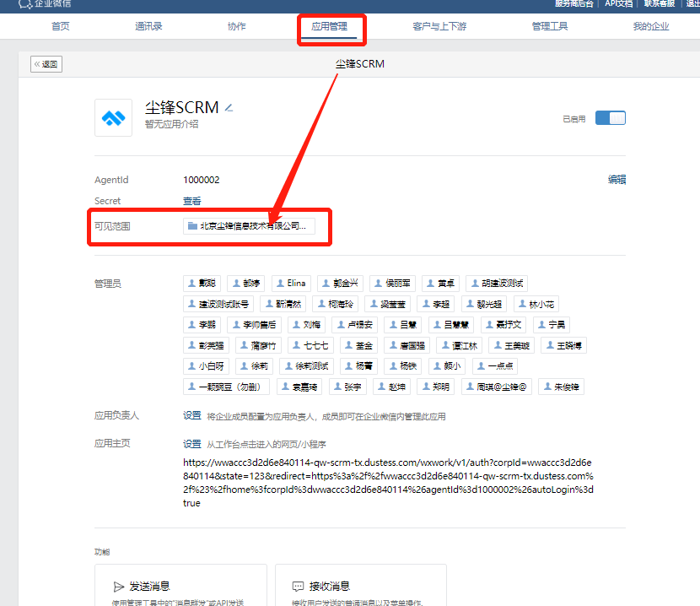This screenshot has width=700, height=606.
Task: Click 查看 to view the Secret
Action: click(192, 201)
